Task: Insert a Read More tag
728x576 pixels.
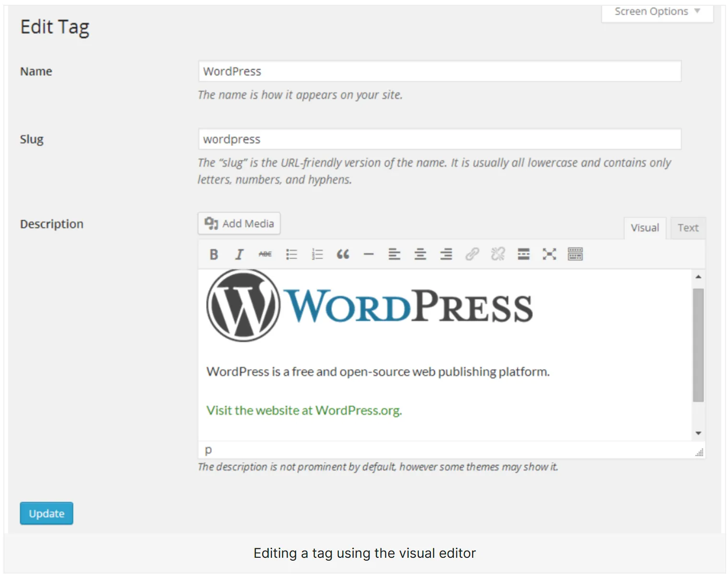Action: pyautogui.click(x=523, y=254)
